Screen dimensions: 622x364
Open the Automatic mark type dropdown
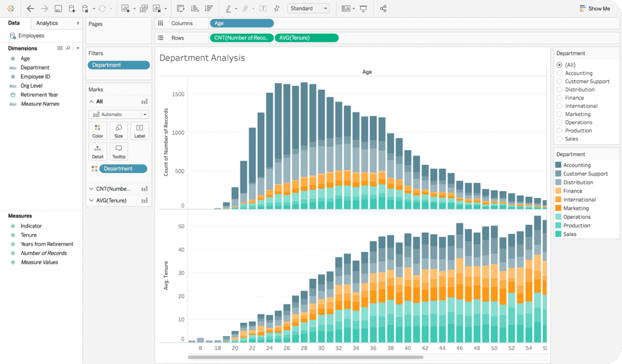tap(118, 114)
